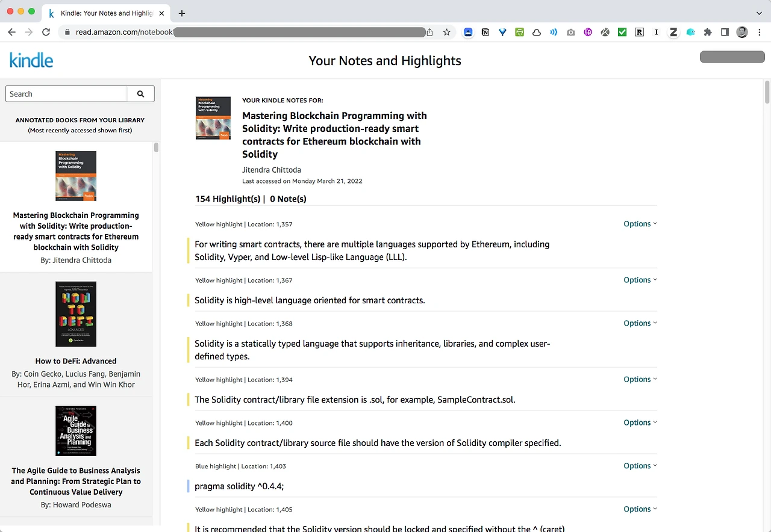This screenshot has width=771, height=532.
Task: Open Options for highlight at Location 1,394
Action: (x=640, y=379)
